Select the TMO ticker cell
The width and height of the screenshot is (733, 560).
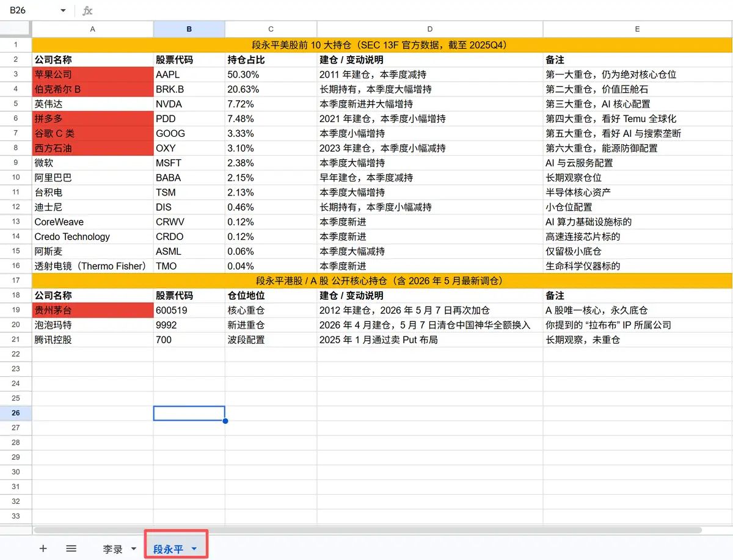189,266
